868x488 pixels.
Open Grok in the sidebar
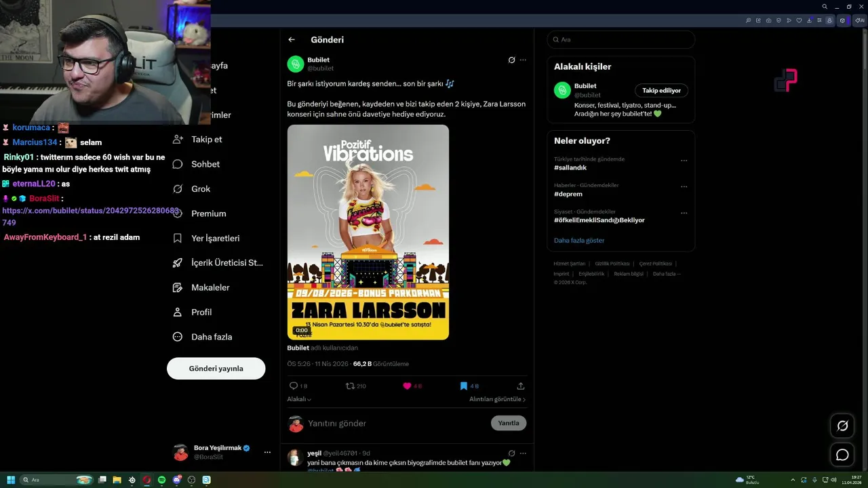192,188
